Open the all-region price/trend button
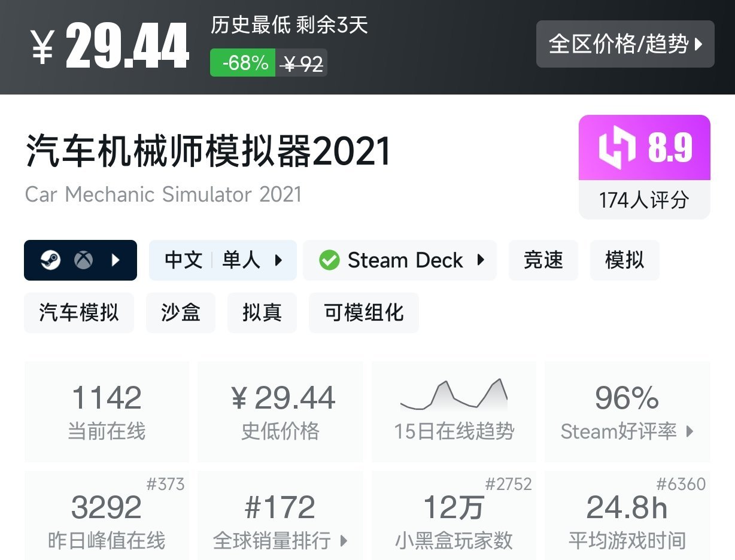Screen dimensions: 735x560 [x=625, y=44]
